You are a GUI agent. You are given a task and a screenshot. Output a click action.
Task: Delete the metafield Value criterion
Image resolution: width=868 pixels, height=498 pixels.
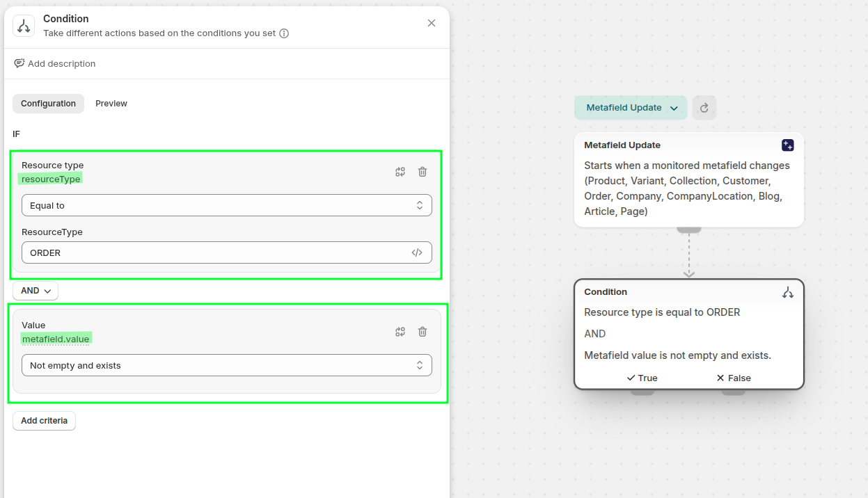(423, 332)
